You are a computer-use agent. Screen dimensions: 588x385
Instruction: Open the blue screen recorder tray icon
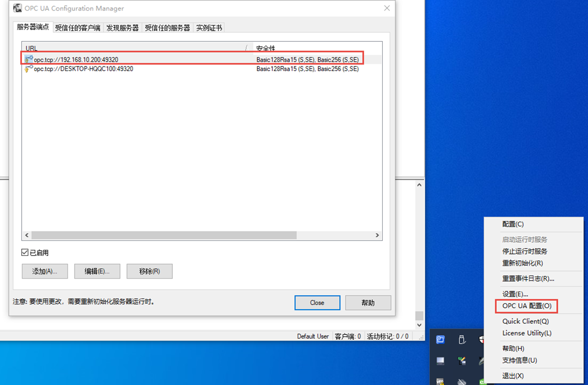[x=440, y=340]
